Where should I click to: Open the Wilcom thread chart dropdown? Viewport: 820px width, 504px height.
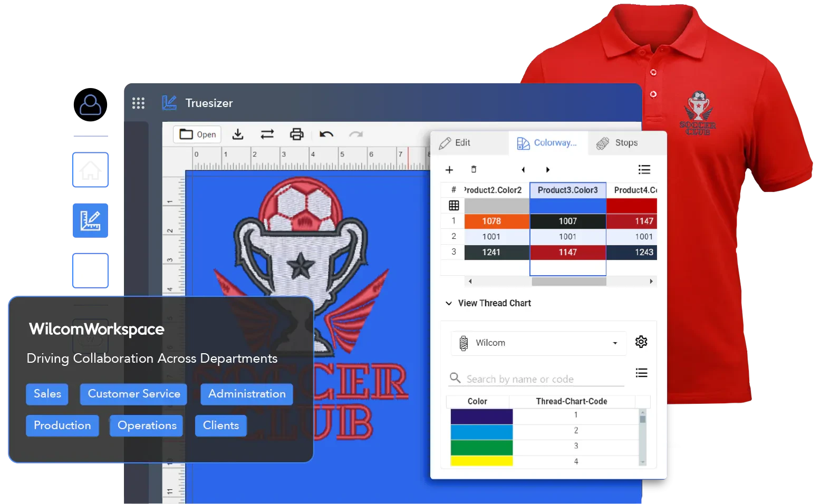539,343
